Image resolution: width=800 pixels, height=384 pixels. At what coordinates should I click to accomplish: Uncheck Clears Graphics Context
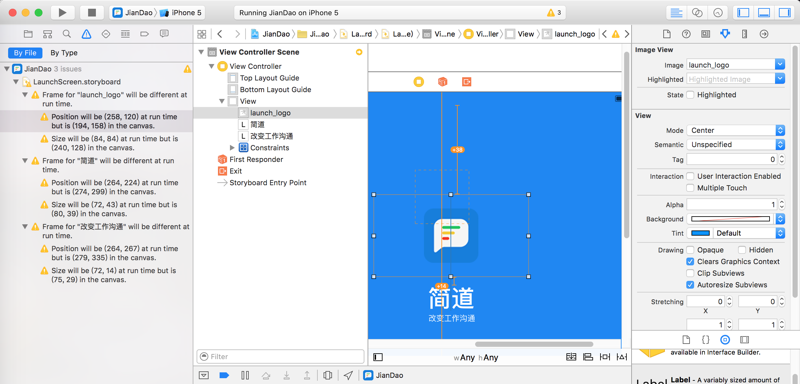tap(690, 262)
